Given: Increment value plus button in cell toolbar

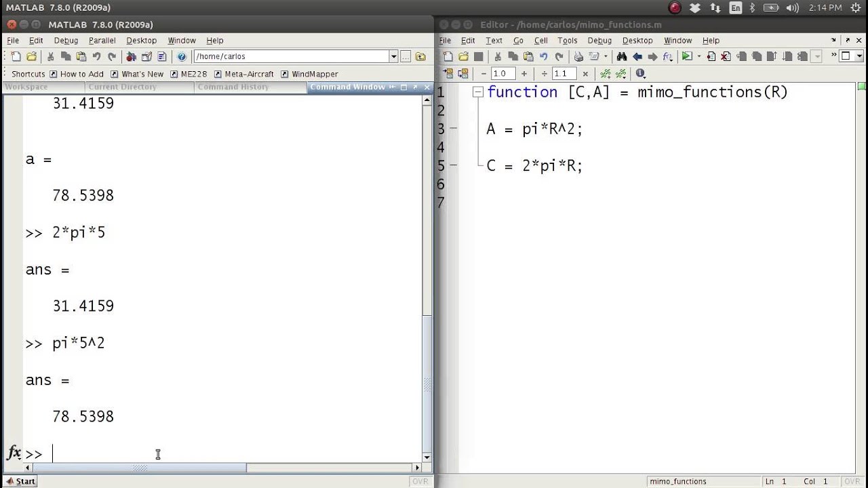Looking at the screenshot, I should [524, 73].
